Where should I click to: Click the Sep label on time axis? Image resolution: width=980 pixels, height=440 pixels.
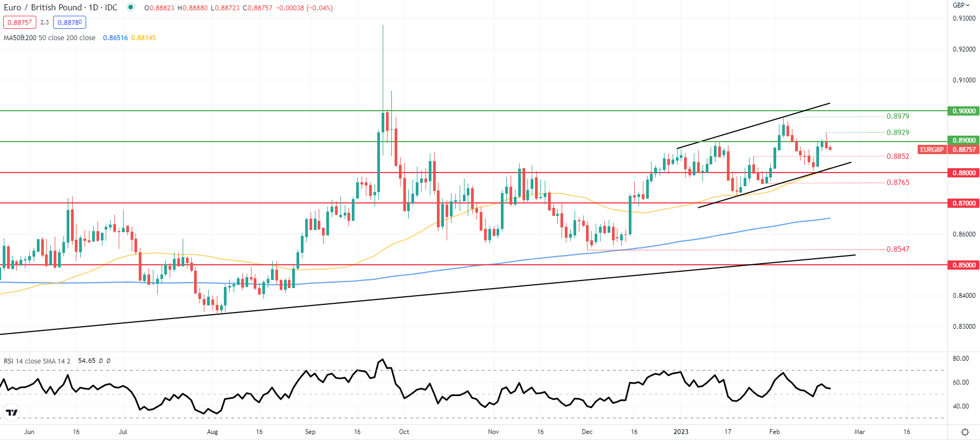click(x=310, y=432)
